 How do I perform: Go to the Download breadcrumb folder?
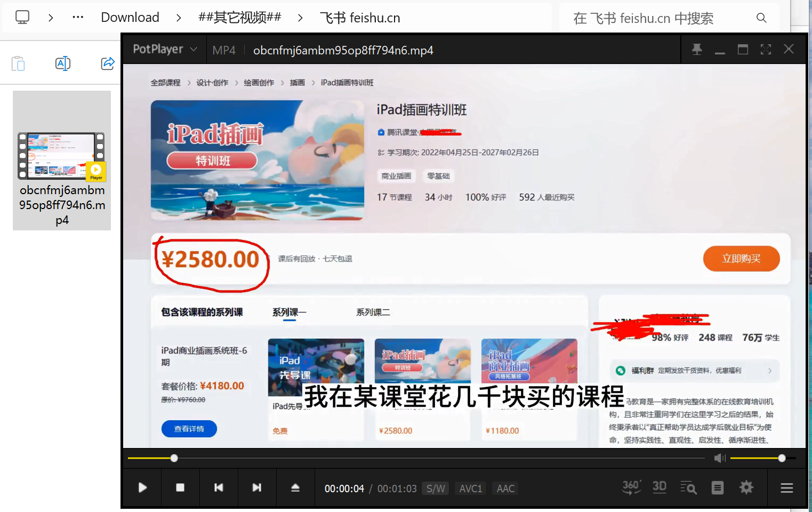point(130,18)
